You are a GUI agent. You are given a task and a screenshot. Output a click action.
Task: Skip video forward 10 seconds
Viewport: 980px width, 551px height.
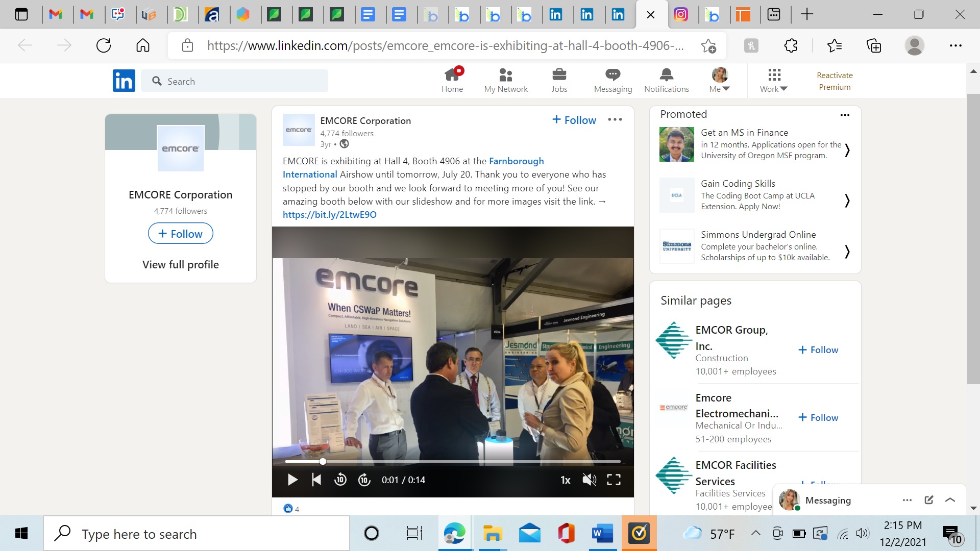point(364,480)
